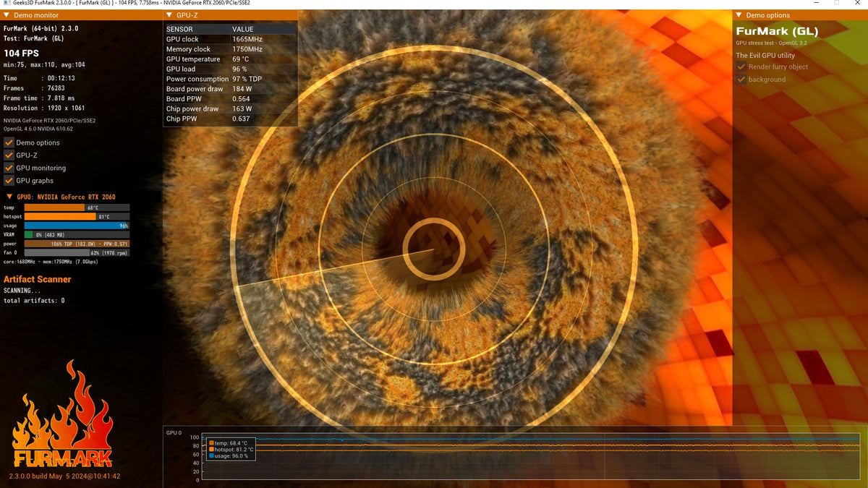This screenshot has width=868, height=488.
Task: Click the FurMark (GL) heading in Demo options
Action: pyautogui.click(x=777, y=31)
